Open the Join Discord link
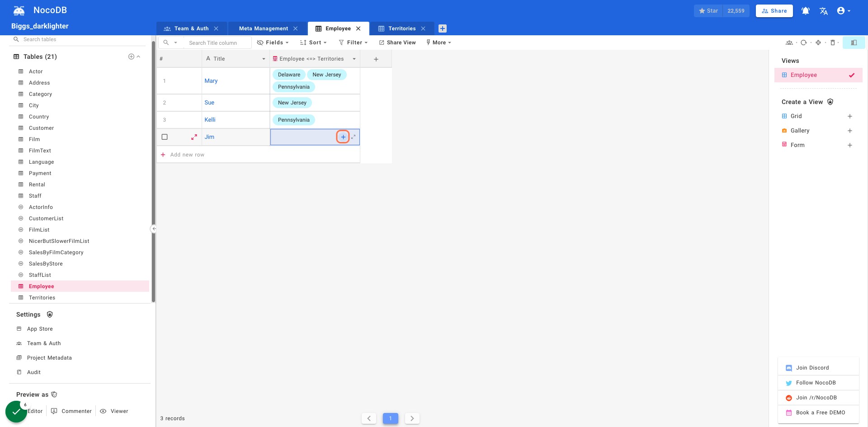Viewport: 868px width, 427px height. point(818,368)
